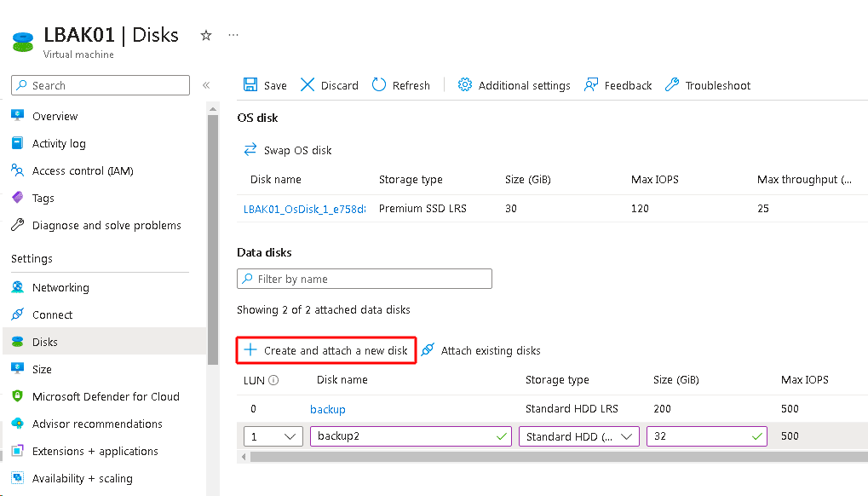Click the Size monitor icon in sidebar
Image resolution: width=868 pixels, height=496 pixels.
18,368
